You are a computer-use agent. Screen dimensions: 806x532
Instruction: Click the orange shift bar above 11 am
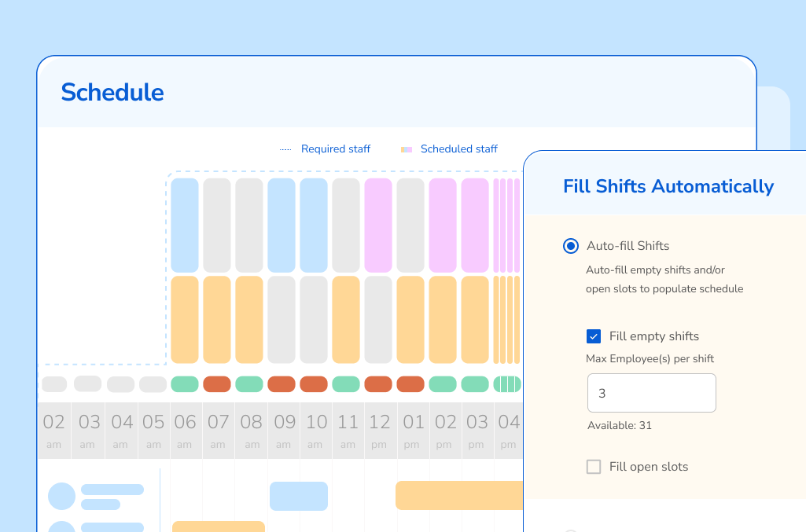(x=348, y=321)
